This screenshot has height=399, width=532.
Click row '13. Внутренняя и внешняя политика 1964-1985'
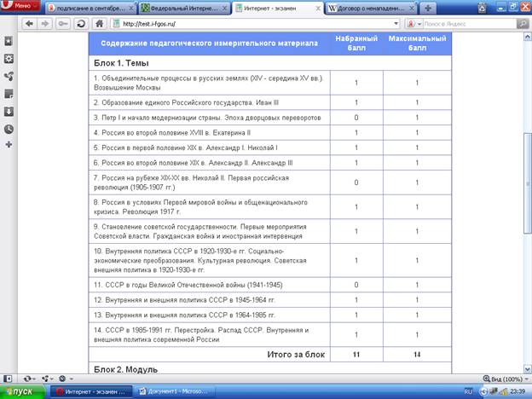click(x=270, y=315)
